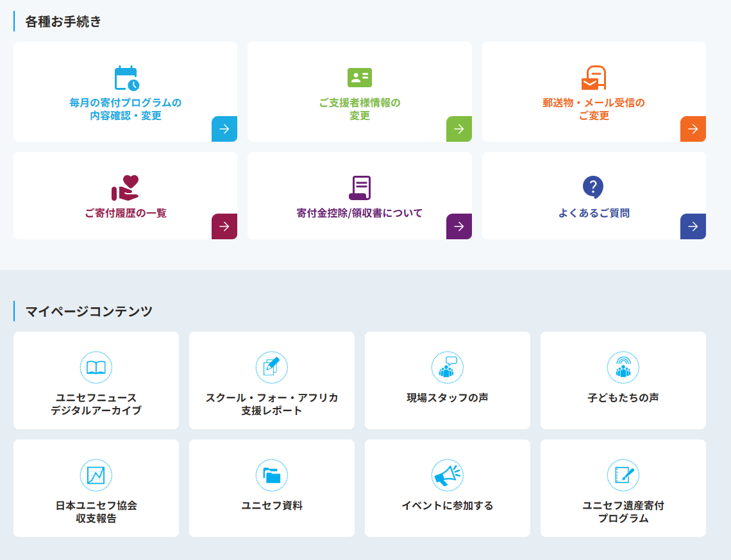731x560 pixels.
Task: Click the green ID card supporter info icon
Action: tap(360, 78)
